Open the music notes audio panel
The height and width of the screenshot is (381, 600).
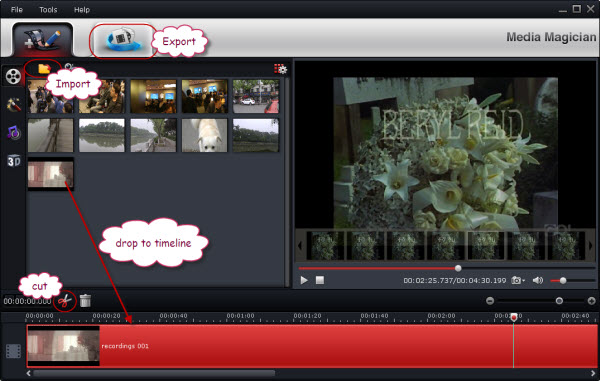point(13,133)
